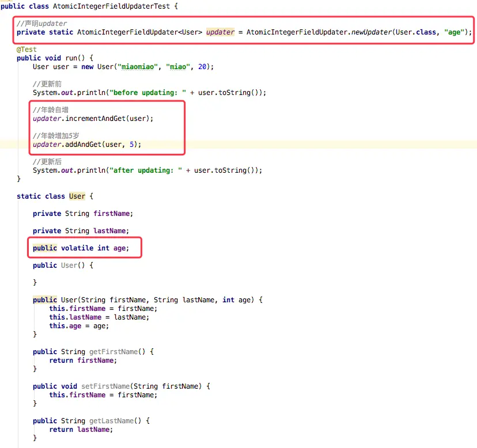
Task: Click the comment "//声明updater"
Action: 41,24
